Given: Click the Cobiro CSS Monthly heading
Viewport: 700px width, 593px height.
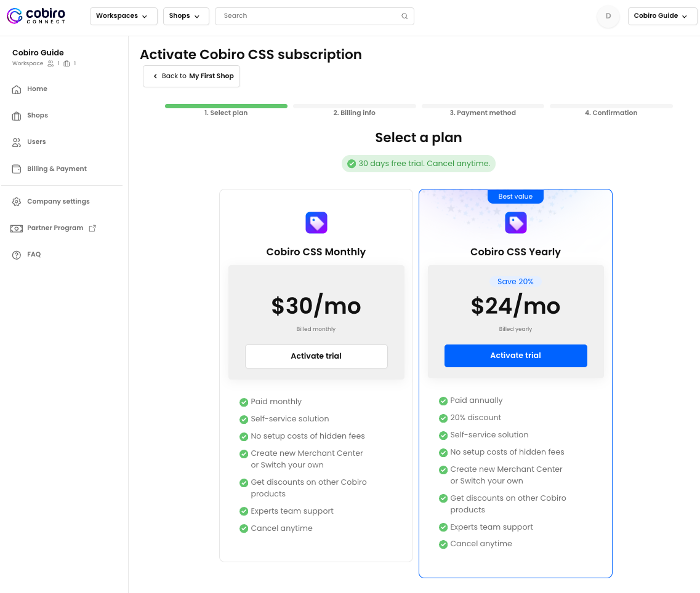Looking at the screenshot, I should point(316,252).
